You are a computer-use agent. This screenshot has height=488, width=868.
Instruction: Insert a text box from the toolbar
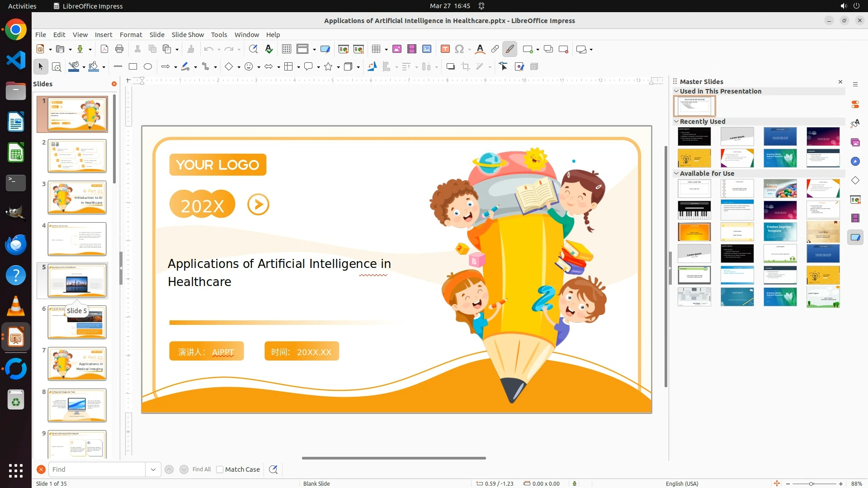445,49
